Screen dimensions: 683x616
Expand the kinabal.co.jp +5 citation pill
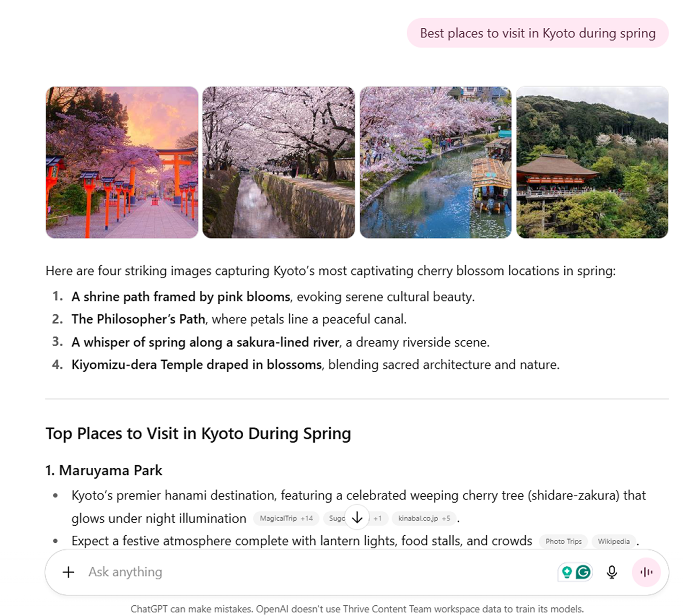click(424, 518)
